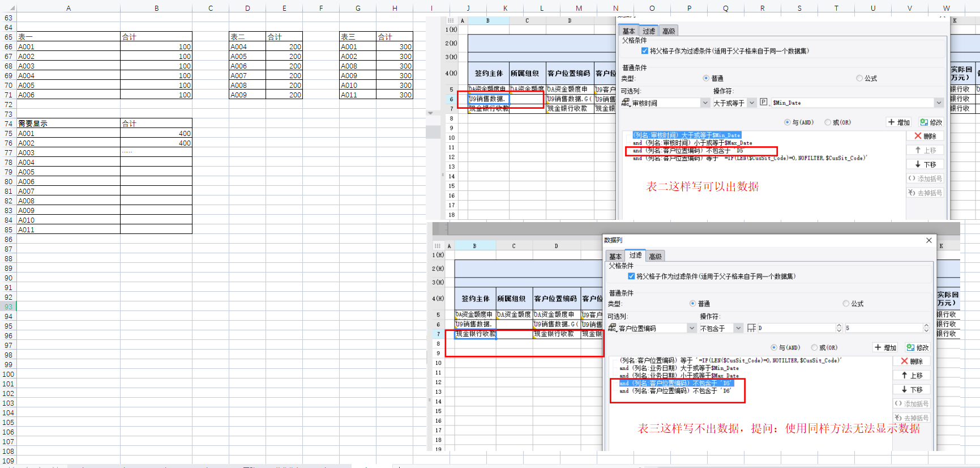Select condition 客户位置编码 不包含于 'D6'
980x468 pixels.
pyautogui.click(x=675, y=390)
